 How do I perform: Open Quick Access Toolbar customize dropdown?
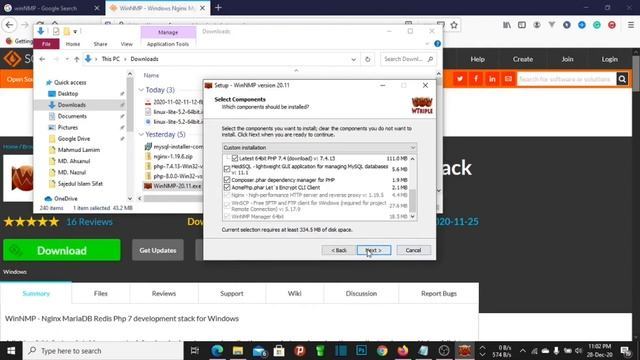[75, 31]
